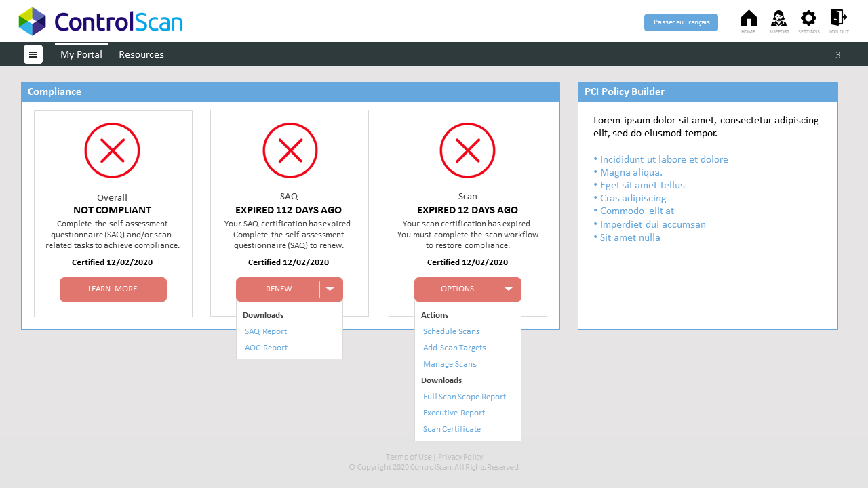The width and height of the screenshot is (868, 488).
Task: Click the Renew button
Action: tap(278, 289)
